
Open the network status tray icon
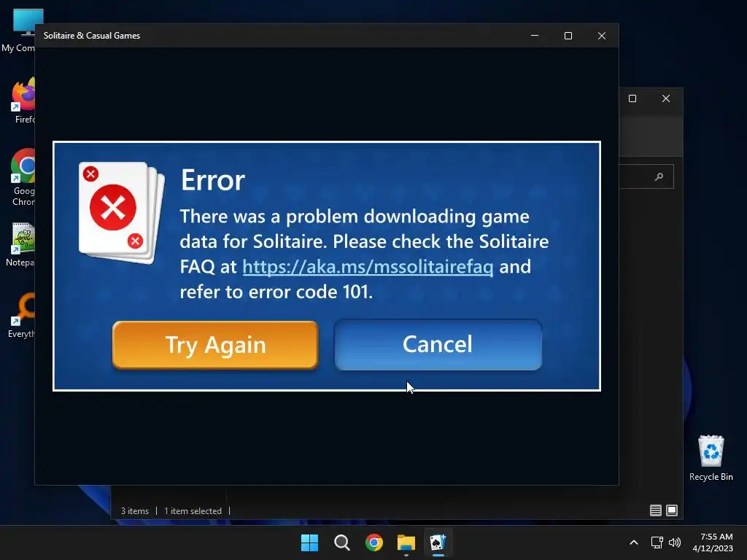(657, 542)
